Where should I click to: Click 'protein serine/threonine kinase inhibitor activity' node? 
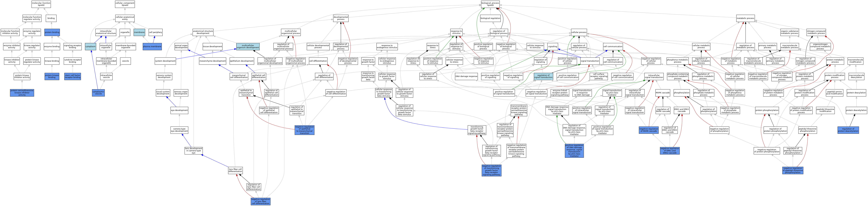pos(22,93)
